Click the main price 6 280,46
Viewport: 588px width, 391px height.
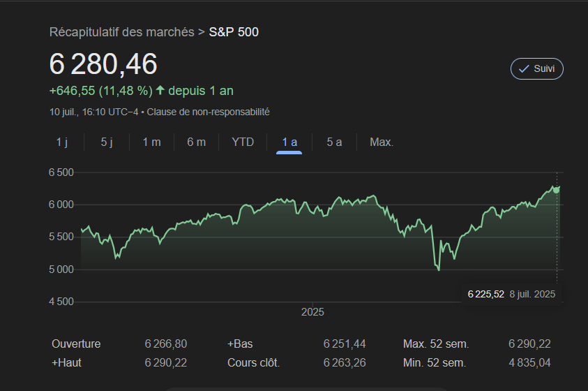103,64
